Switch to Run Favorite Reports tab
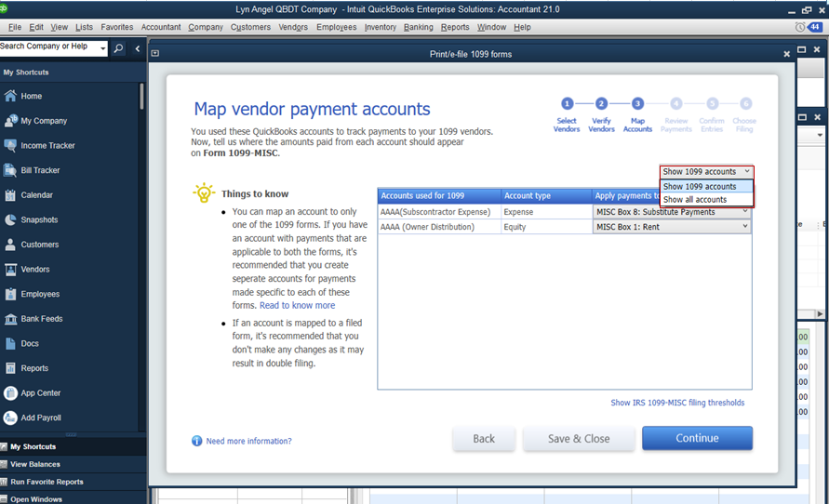Screen dimensions: 829x504 pyautogui.click(x=73, y=482)
